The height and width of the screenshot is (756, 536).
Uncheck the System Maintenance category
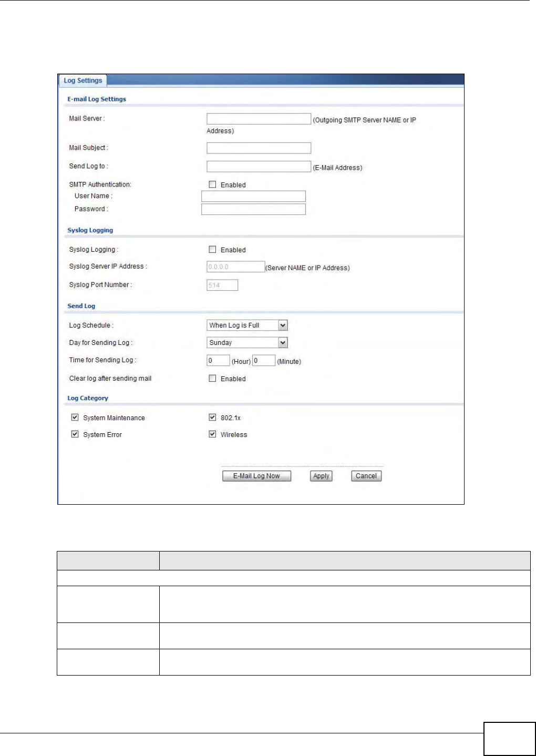75,417
